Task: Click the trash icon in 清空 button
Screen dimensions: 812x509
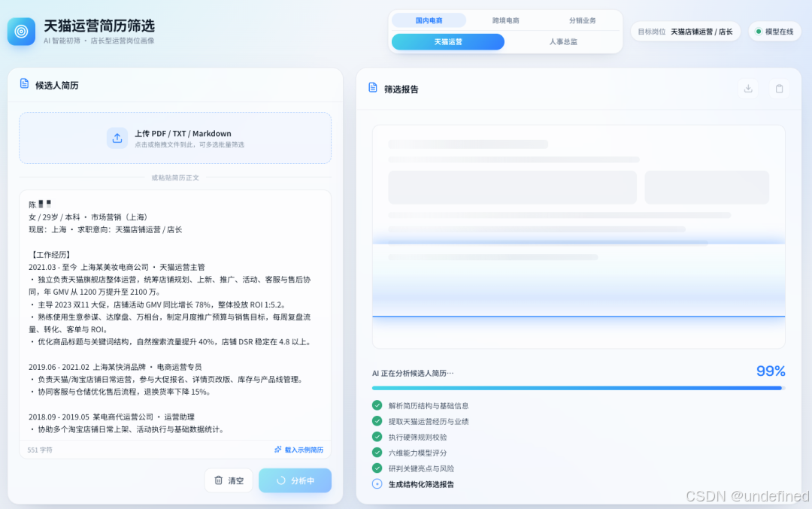Action: click(219, 480)
